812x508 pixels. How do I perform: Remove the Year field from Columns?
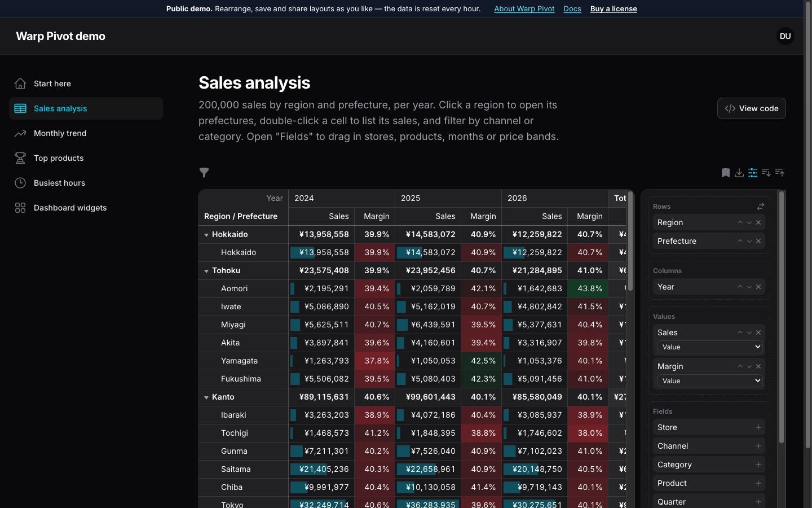tap(758, 287)
